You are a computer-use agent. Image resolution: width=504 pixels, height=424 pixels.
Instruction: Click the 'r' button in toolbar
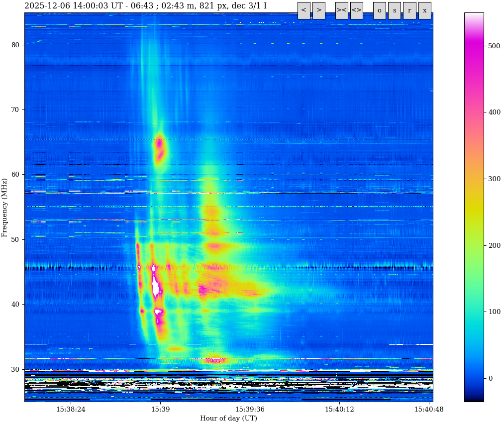pyautogui.click(x=409, y=10)
